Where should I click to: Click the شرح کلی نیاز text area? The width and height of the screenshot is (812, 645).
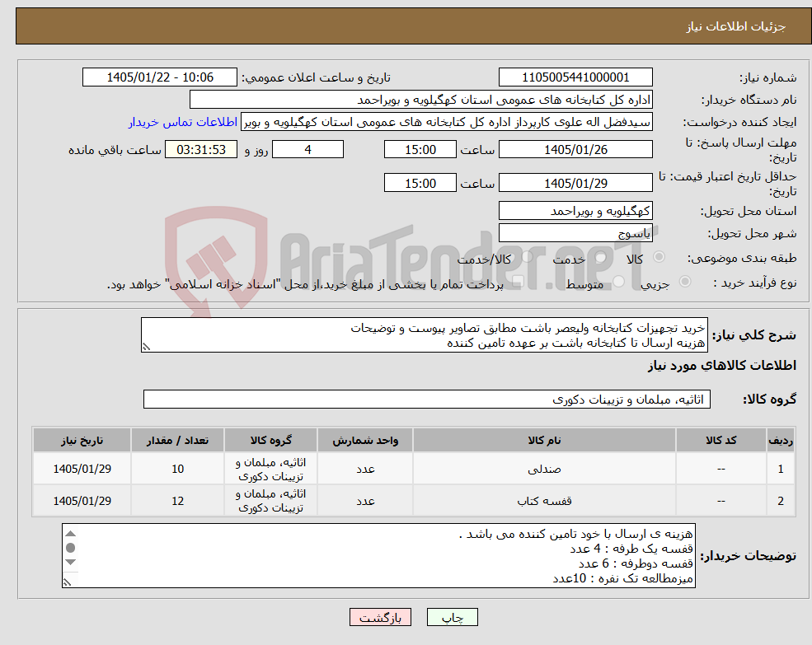(x=424, y=335)
